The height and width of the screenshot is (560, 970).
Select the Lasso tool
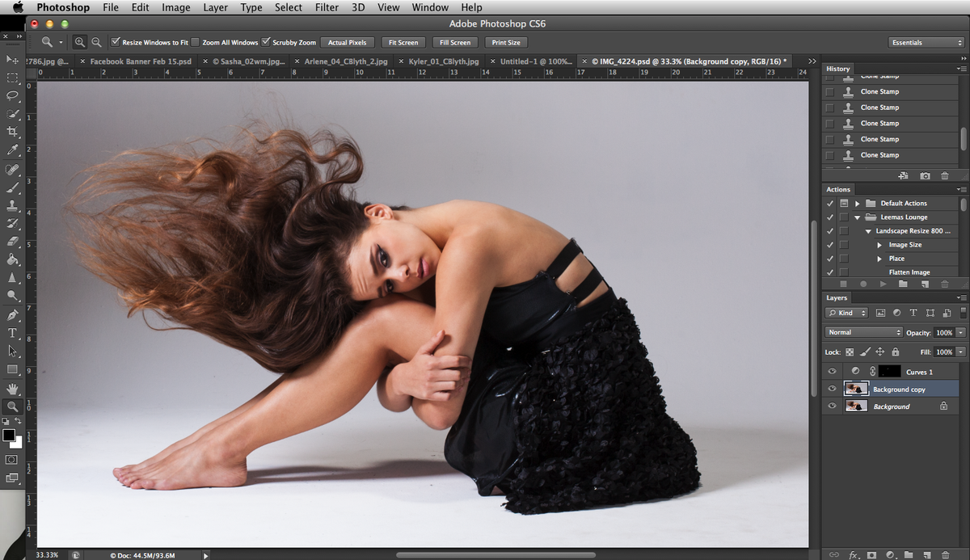pos(12,95)
